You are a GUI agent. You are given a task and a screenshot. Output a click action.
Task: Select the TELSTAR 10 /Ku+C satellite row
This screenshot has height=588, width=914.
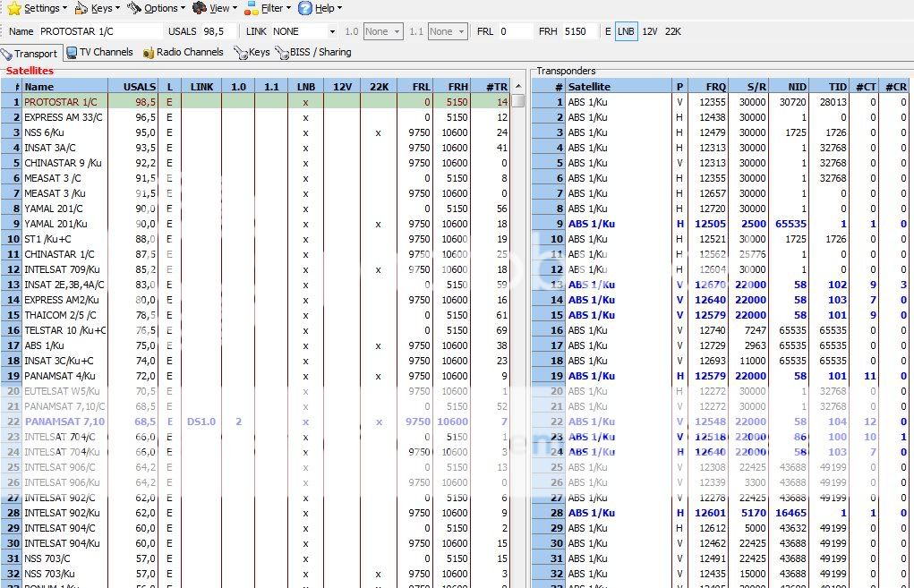pyautogui.click(x=257, y=330)
